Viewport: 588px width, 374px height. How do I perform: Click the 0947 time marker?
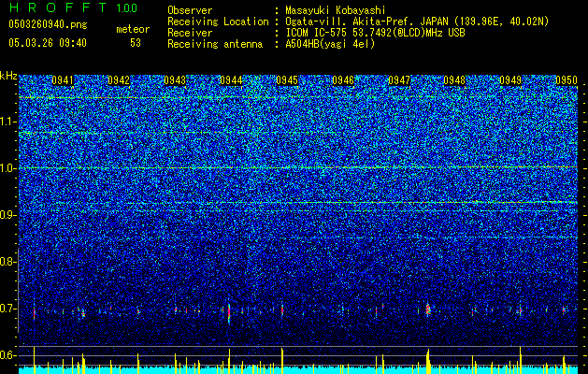coord(399,80)
